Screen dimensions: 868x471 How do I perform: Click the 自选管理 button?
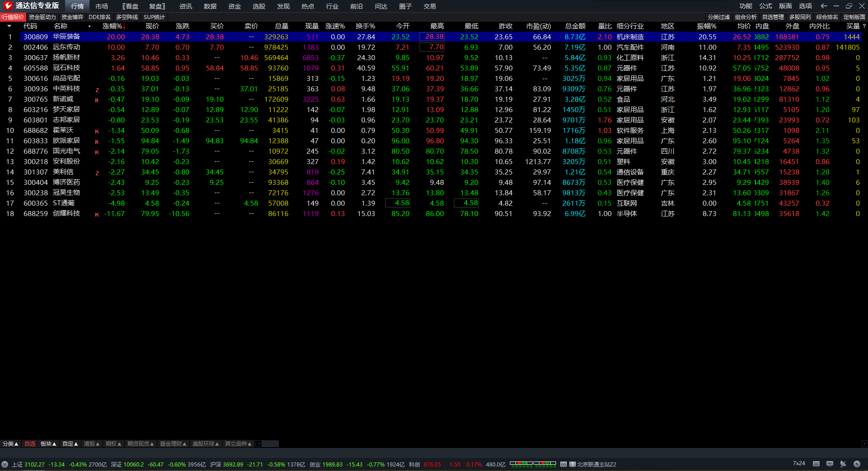coord(773,17)
